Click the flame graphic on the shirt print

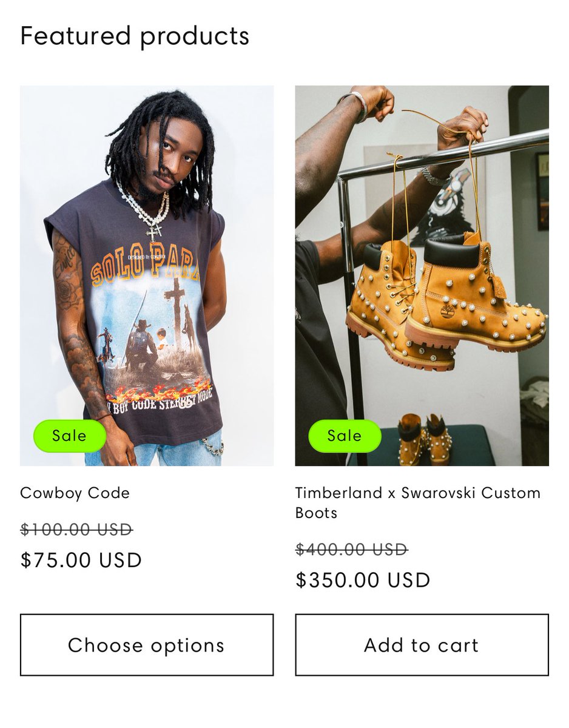point(159,388)
